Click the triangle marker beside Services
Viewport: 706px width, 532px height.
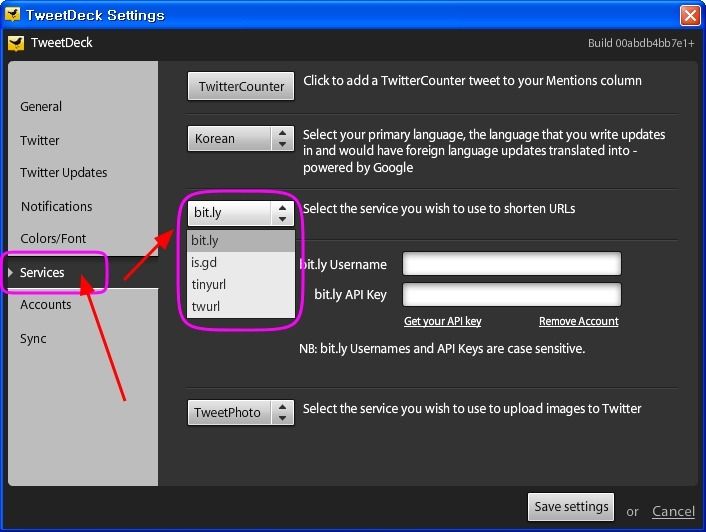point(10,272)
